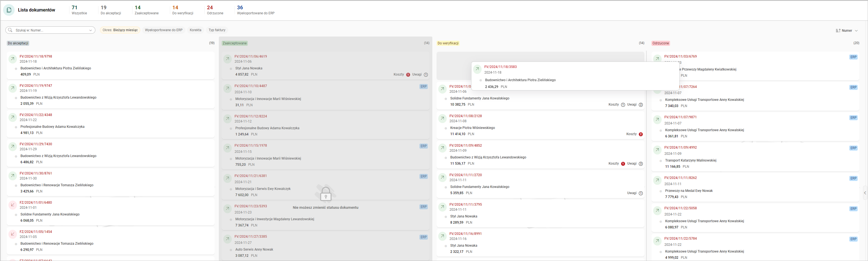
Task: Select the 36 Wyeksportowane do ERP counter tab
Action: (256, 10)
